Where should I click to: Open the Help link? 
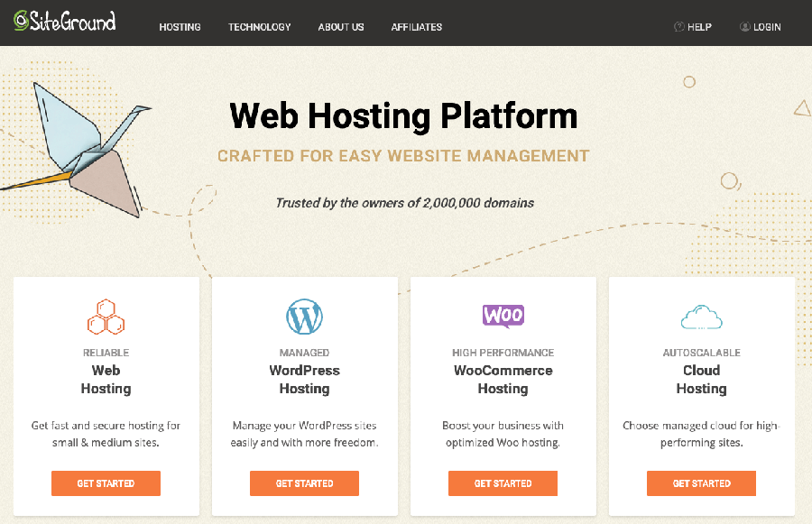[694, 27]
